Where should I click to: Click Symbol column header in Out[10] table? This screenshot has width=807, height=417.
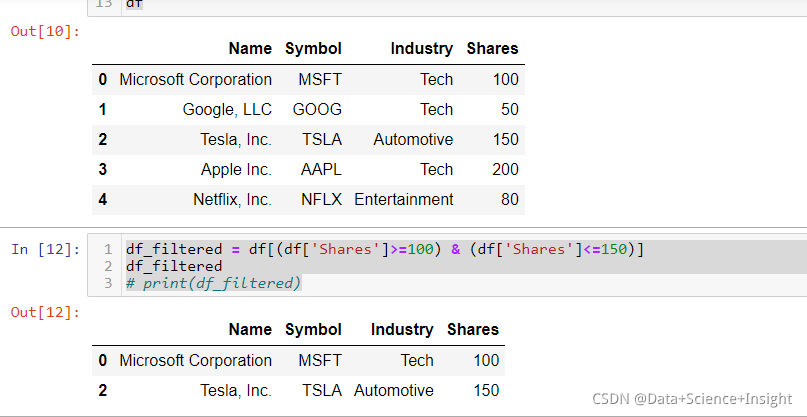click(313, 48)
